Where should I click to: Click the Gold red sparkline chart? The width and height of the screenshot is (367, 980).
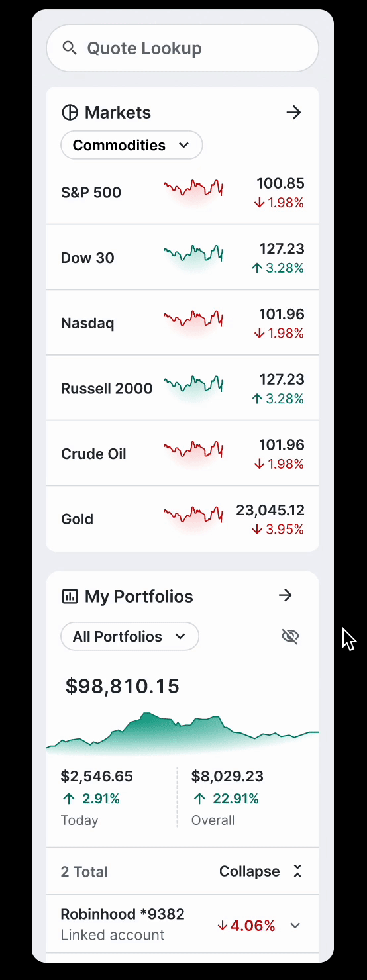[193, 516]
